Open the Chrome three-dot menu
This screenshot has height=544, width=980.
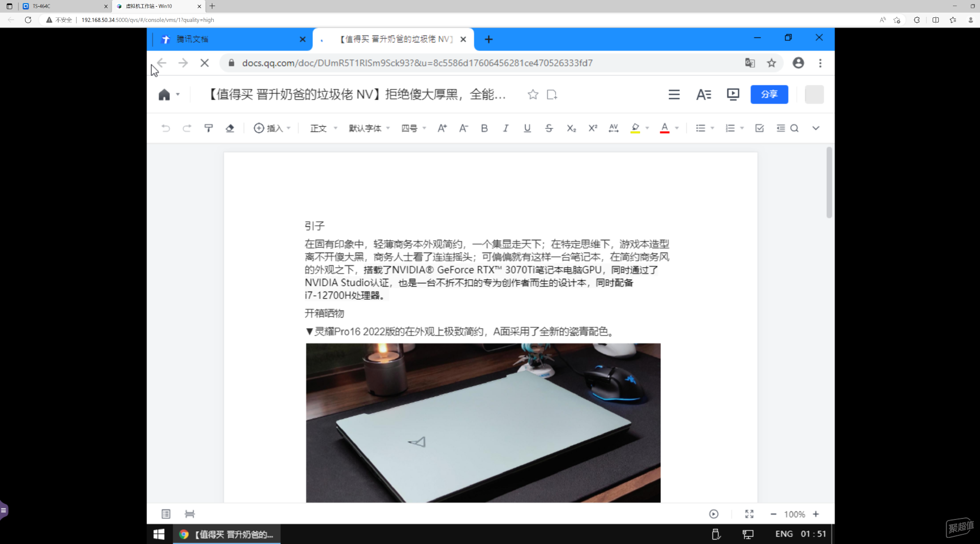(x=820, y=63)
